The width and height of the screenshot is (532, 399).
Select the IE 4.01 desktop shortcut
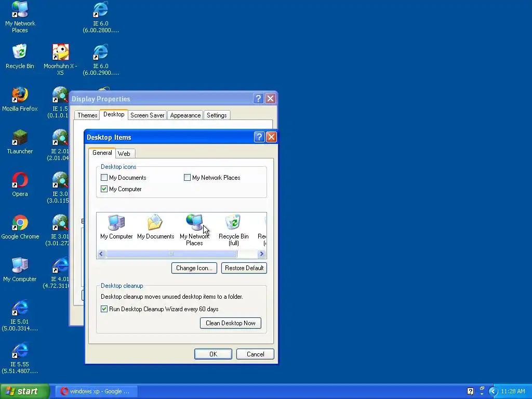(x=58, y=273)
